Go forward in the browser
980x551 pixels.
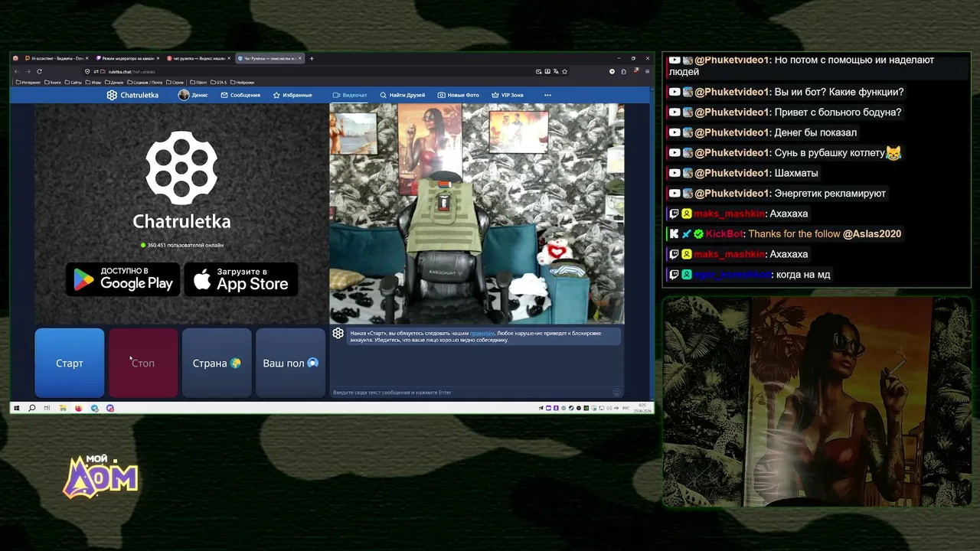point(28,71)
